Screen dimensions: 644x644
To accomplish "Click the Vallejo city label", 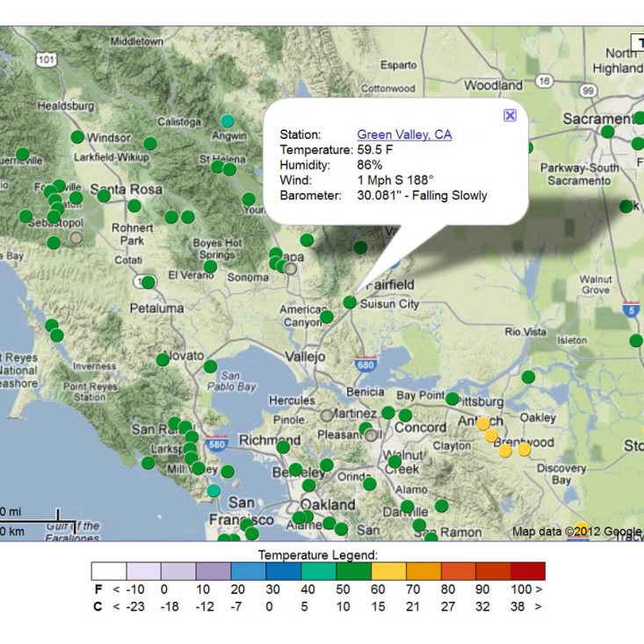I will [305, 357].
